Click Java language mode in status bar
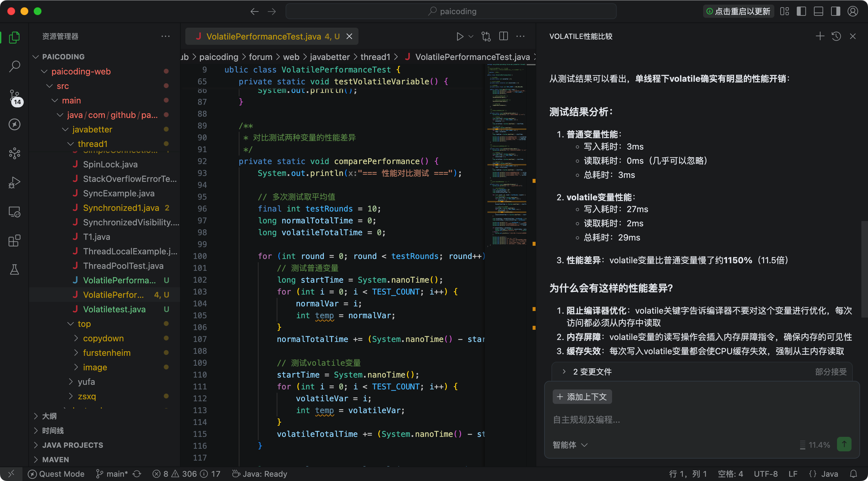 pos(823,474)
